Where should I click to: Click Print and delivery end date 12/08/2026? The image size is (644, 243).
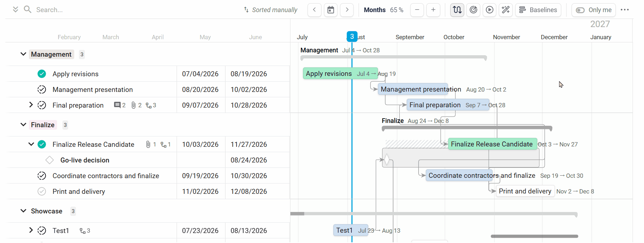coord(249,191)
